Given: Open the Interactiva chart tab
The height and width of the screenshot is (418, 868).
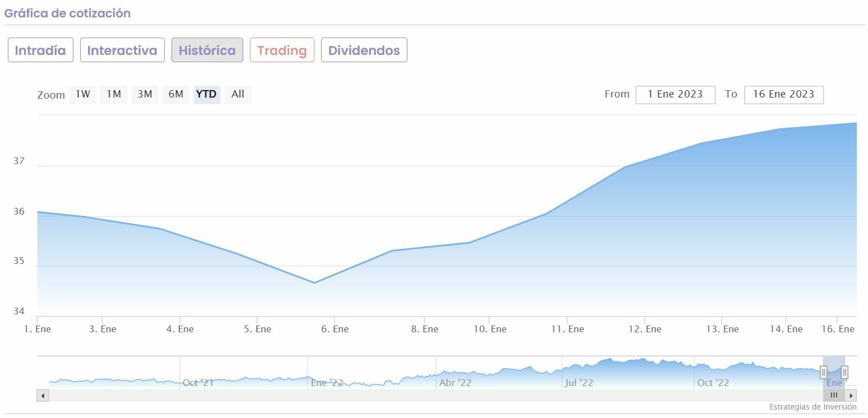Looking at the screenshot, I should click(122, 50).
